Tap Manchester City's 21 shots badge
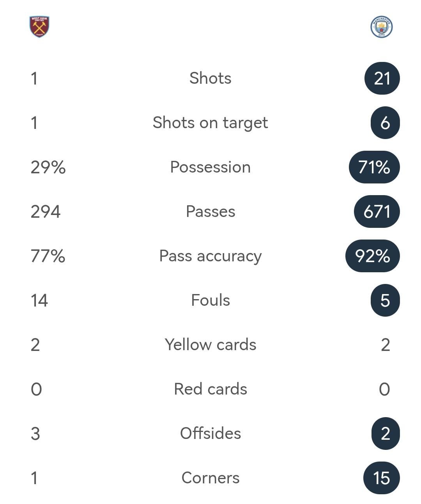Viewport: 421px width, 504px height. click(382, 78)
